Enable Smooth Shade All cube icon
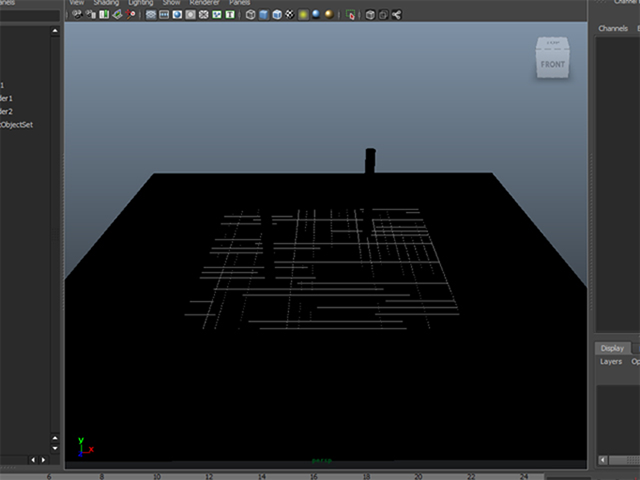 click(x=264, y=15)
